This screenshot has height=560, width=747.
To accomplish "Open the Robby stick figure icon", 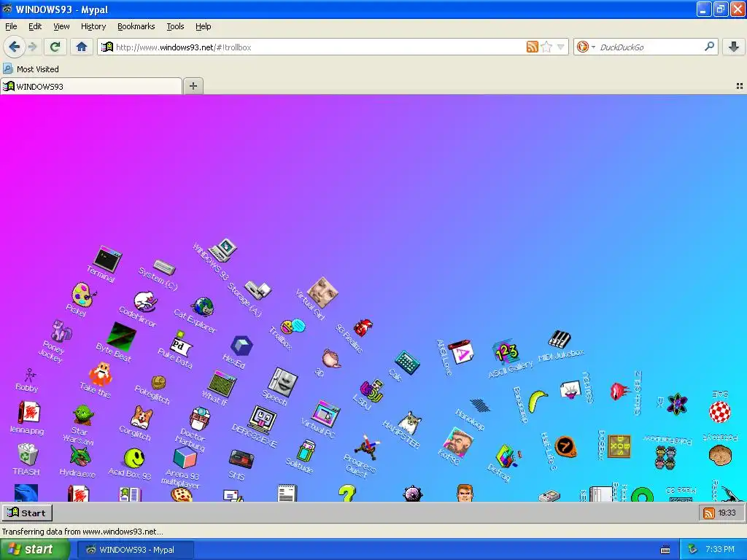I will [29, 376].
